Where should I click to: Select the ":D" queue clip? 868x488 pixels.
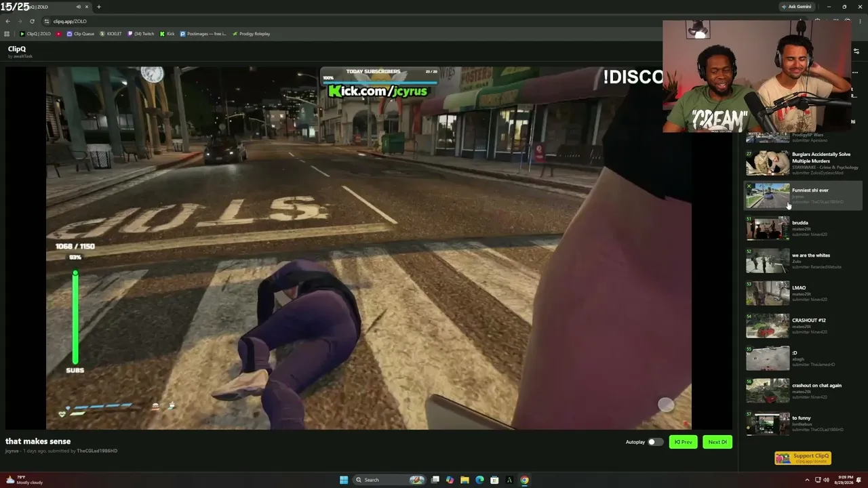pyautogui.click(x=804, y=358)
